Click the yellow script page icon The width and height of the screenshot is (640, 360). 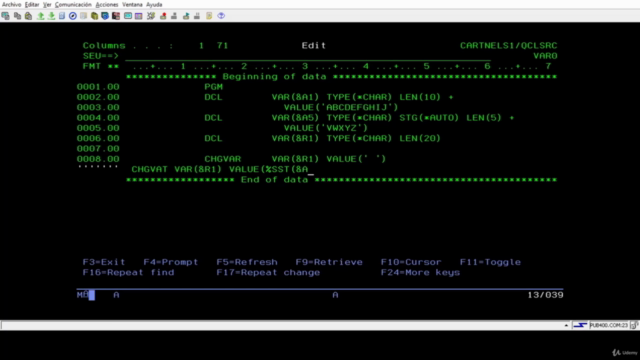(x=209, y=16)
